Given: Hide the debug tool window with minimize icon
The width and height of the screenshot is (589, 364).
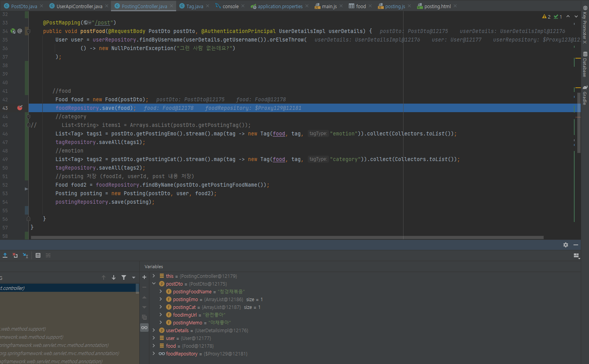Looking at the screenshot, I should 576,245.
